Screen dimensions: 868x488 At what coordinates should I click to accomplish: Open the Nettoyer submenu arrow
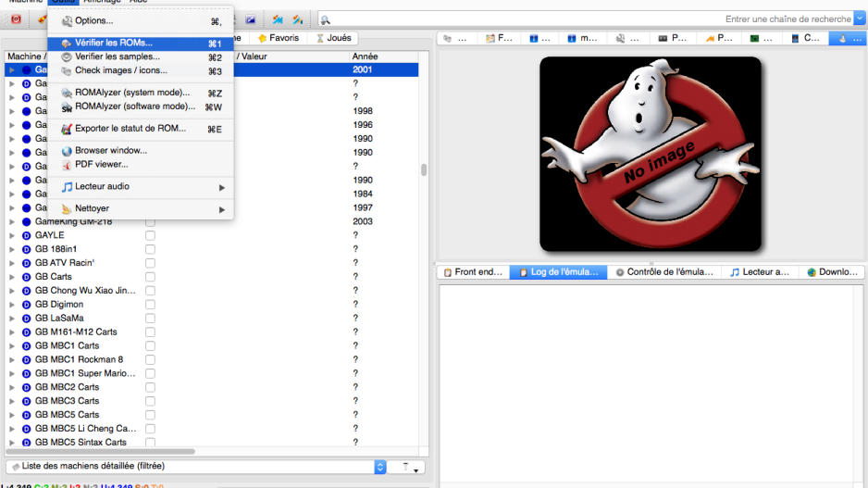pyautogui.click(x=221, y=209)
